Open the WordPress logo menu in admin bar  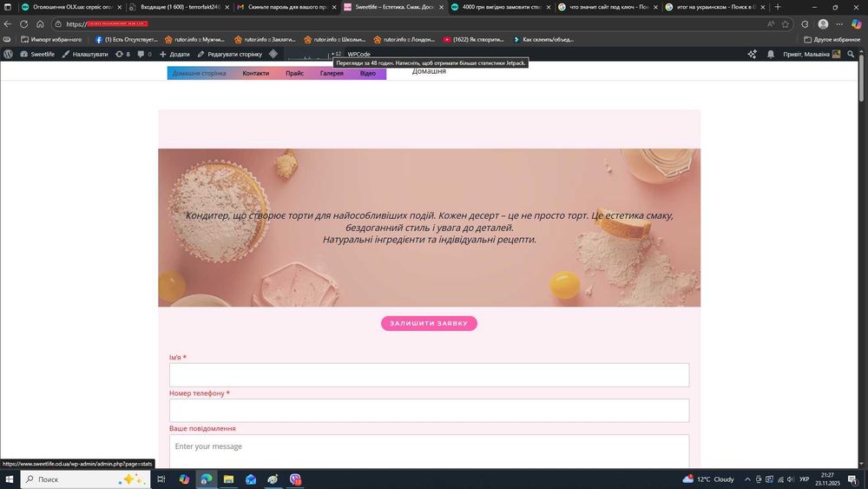click(x=9, y=54)
